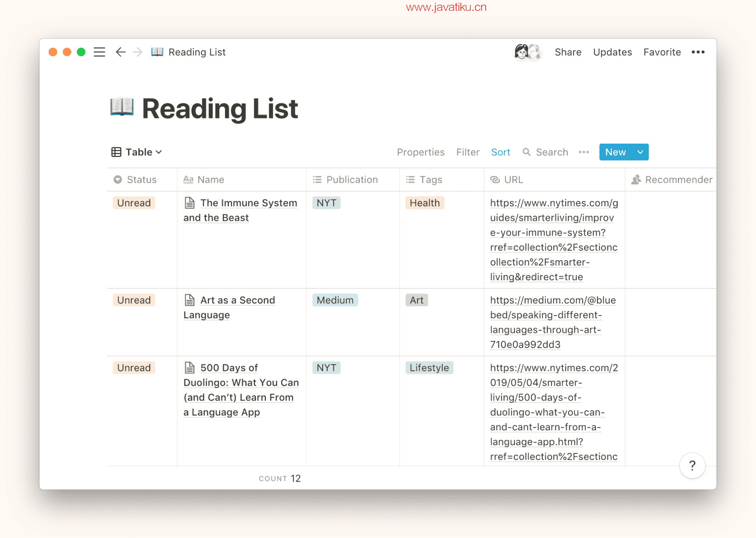The image size is (756, 538).
Task: Open help with the question mark button
Action: coord(692,465)
